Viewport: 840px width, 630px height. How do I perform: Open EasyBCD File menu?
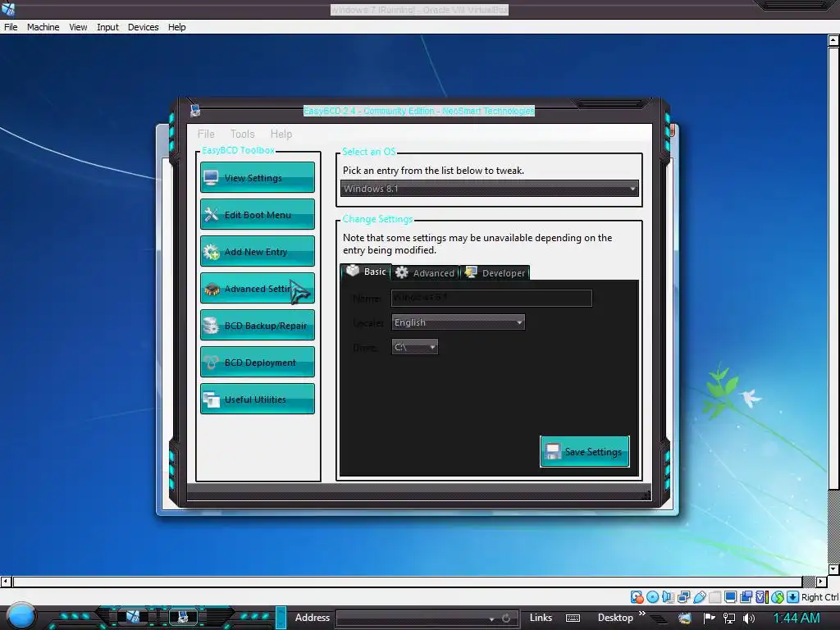pyautogui.click(x=206, y=134)
